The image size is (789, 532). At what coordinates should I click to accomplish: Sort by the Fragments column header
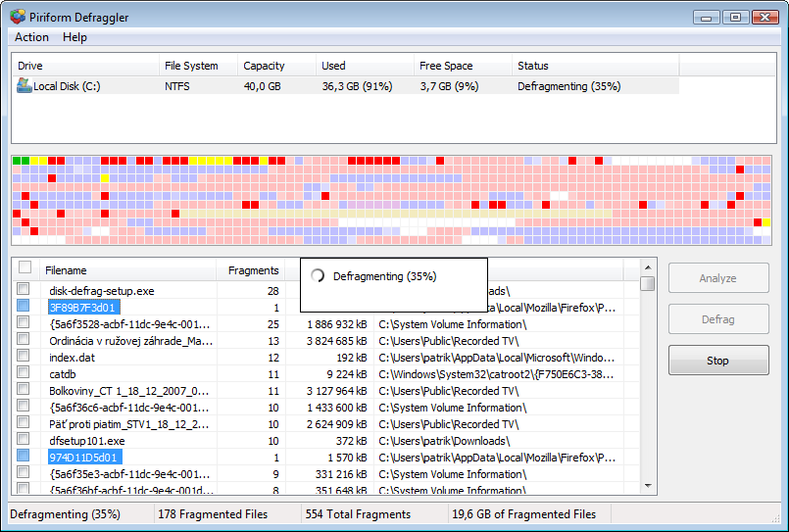(251, 270)
